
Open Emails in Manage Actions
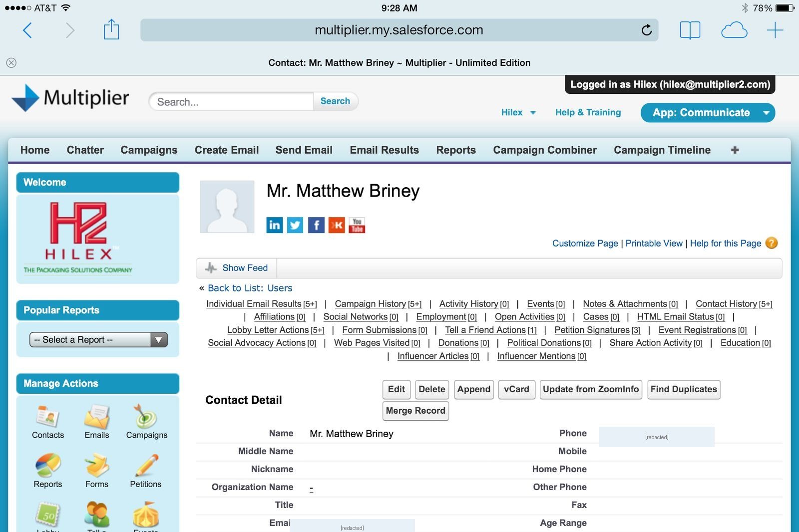(x=97, y=422)
